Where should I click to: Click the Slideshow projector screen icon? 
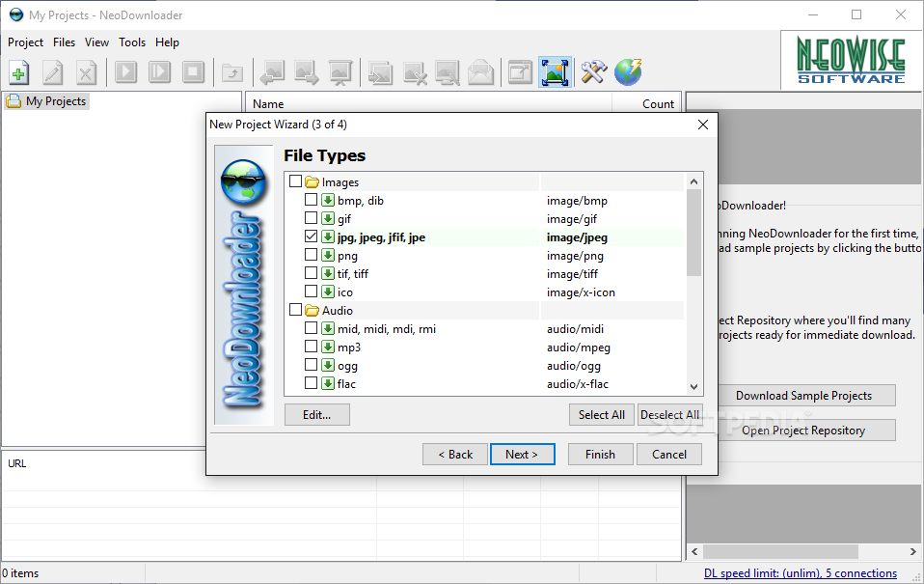click(340, 72)
